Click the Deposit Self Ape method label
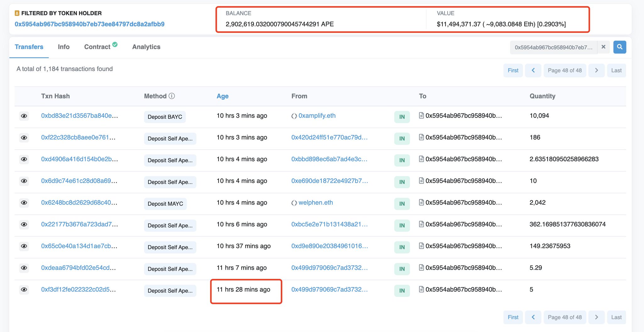This screenshot has height=332, width=644. [170, 138]
